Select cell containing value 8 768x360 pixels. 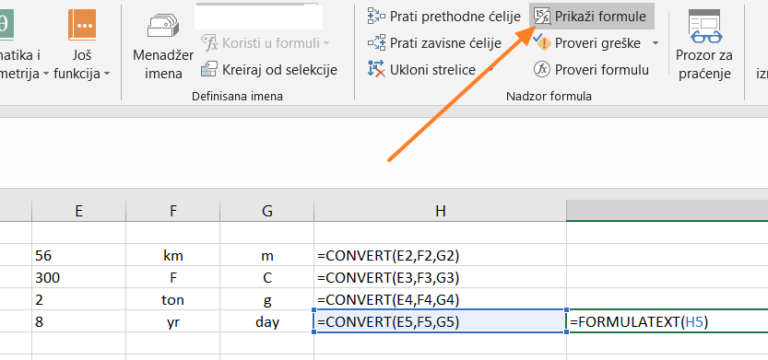click(78, 321)
